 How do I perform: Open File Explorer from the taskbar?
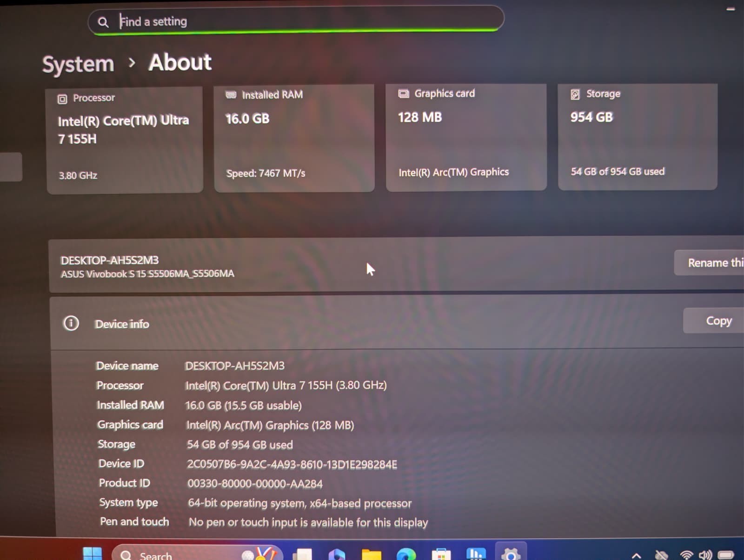coord(372,554)
